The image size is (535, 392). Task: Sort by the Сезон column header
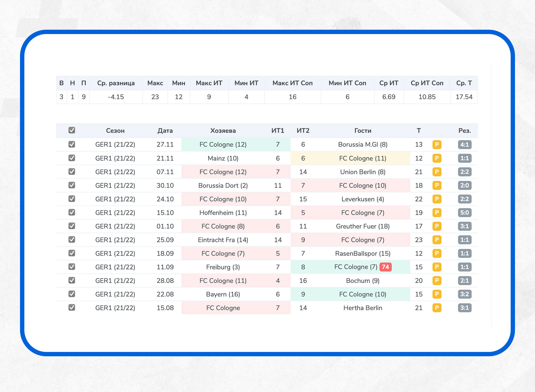(115, 131)
